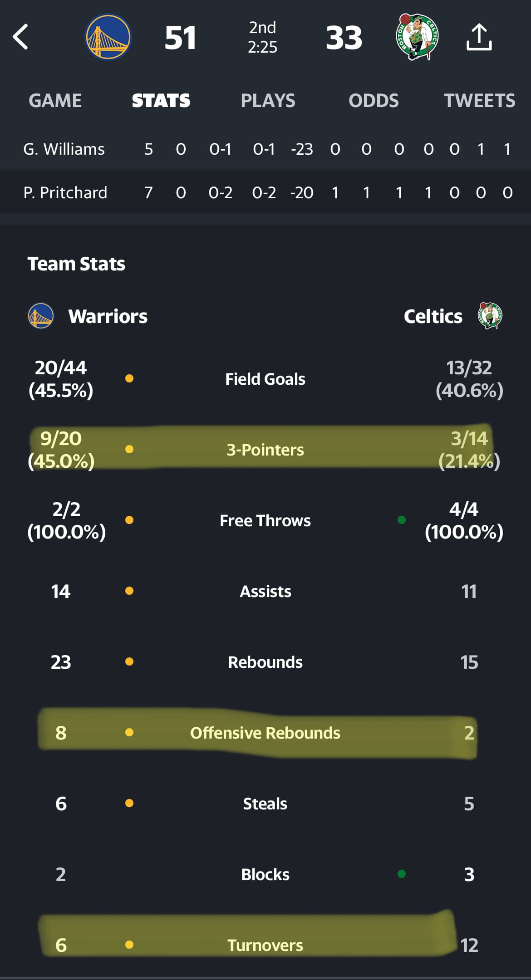This screenshot has width=531, height=980.
Task: Tap the back arrow icon
Action: click(20, 37)
